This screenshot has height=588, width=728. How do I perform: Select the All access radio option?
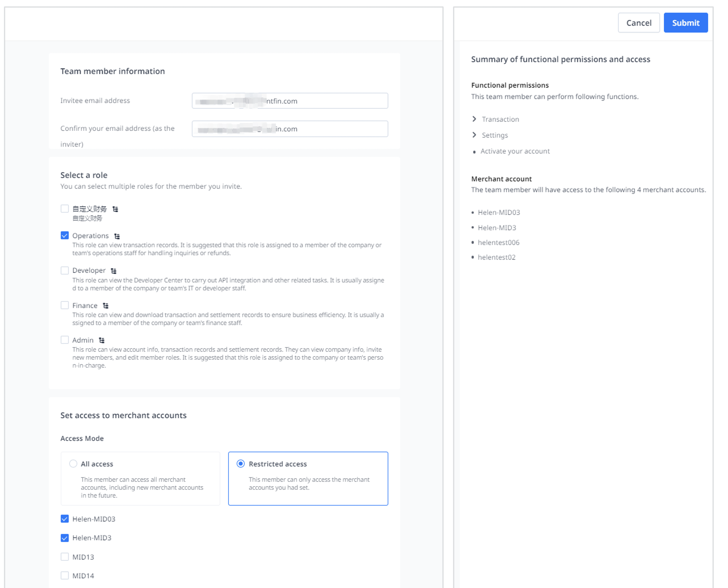(73, 464)
